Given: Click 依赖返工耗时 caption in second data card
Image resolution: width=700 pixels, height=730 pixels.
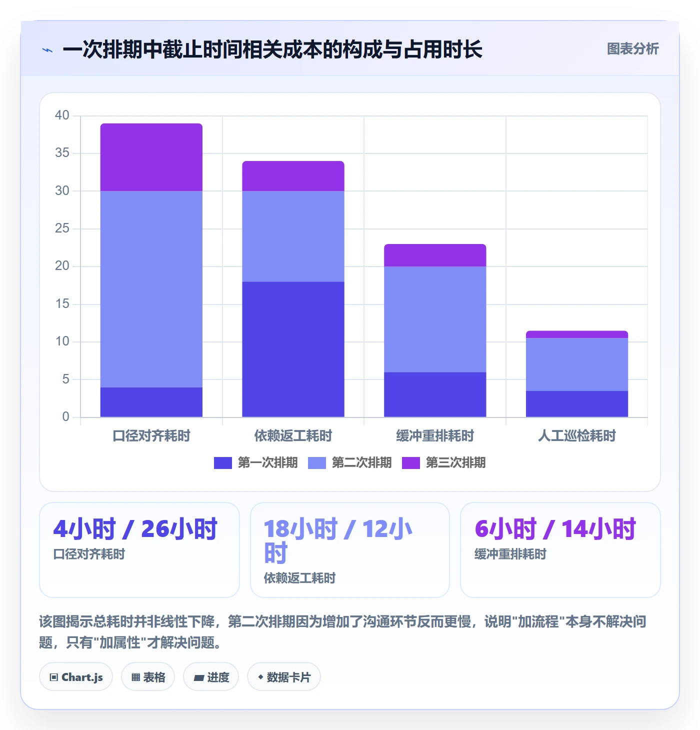Looking at the screenshot, I should coord(299,578).
